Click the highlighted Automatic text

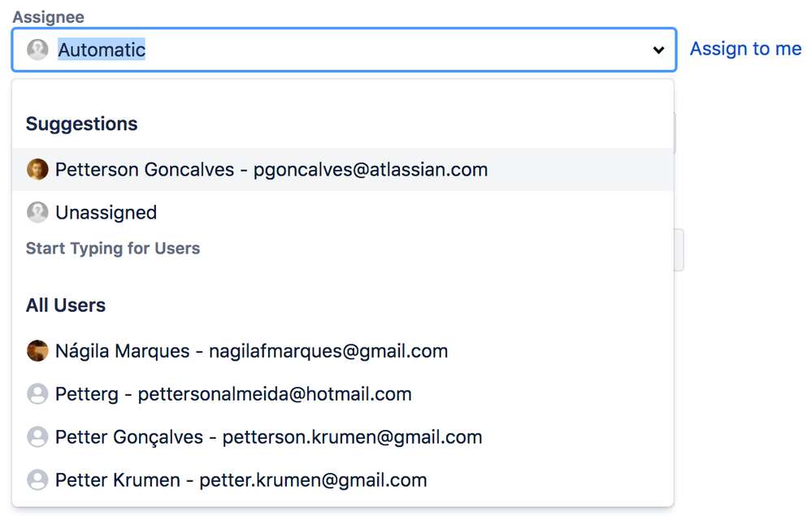[x=102, y=50]
